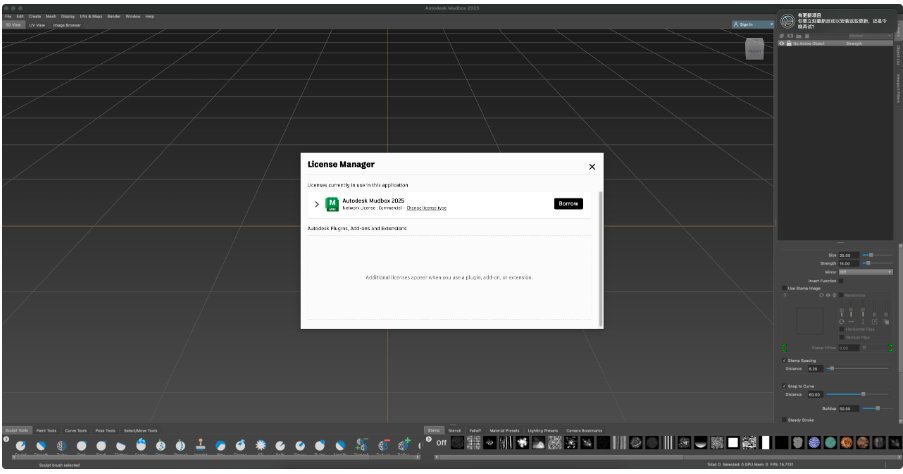Click the lock icon in layers header
The width and height of the screenshot is (903, 474).
pyautogui.click(x=789, y=44)
